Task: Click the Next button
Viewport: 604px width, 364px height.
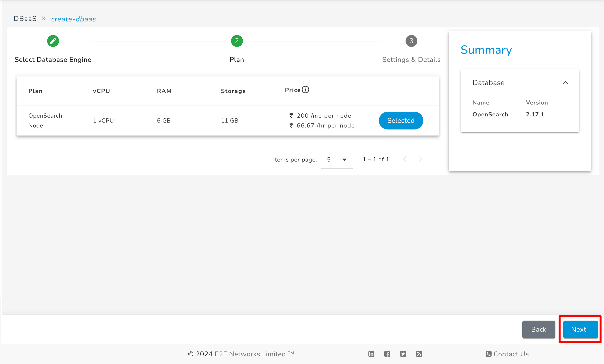Action: point(580,329)
